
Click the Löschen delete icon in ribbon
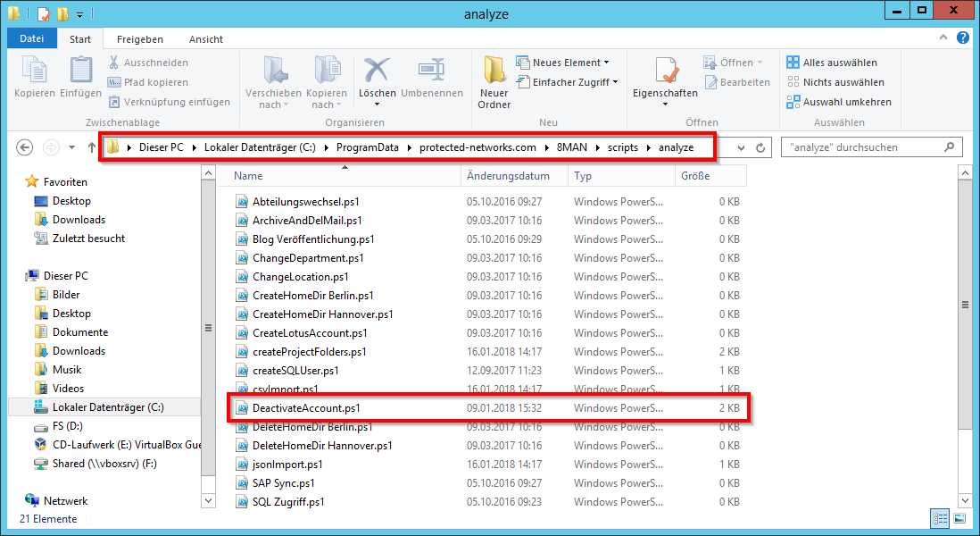[377, 71]
